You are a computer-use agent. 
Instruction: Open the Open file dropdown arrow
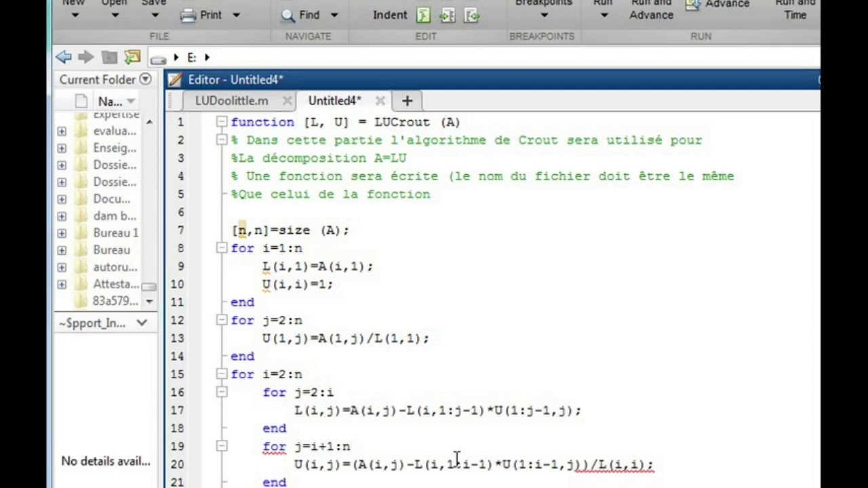[x=115, y=15]
